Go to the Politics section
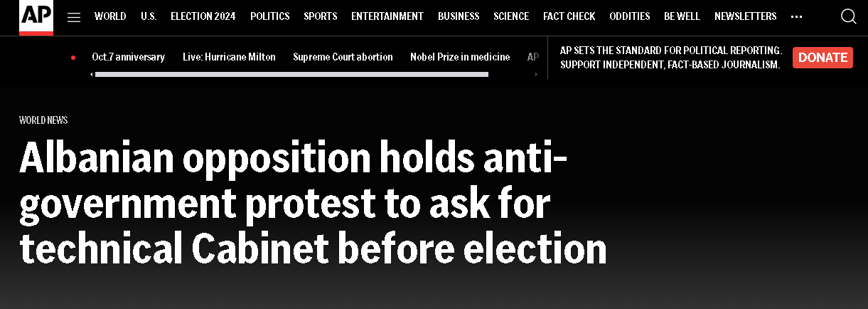The width and height of the screenshot is (868, 309). point(270,16)
